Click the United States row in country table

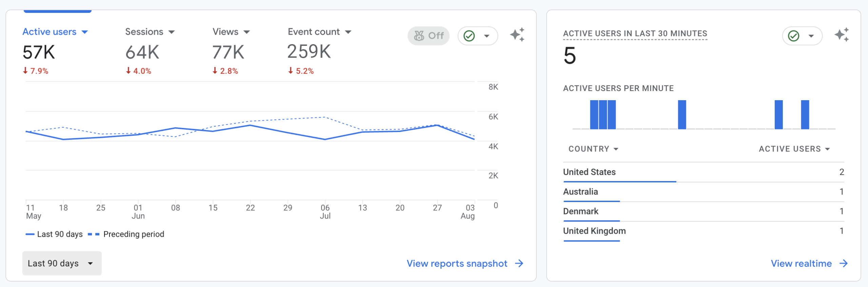click(x=589, y=172)
